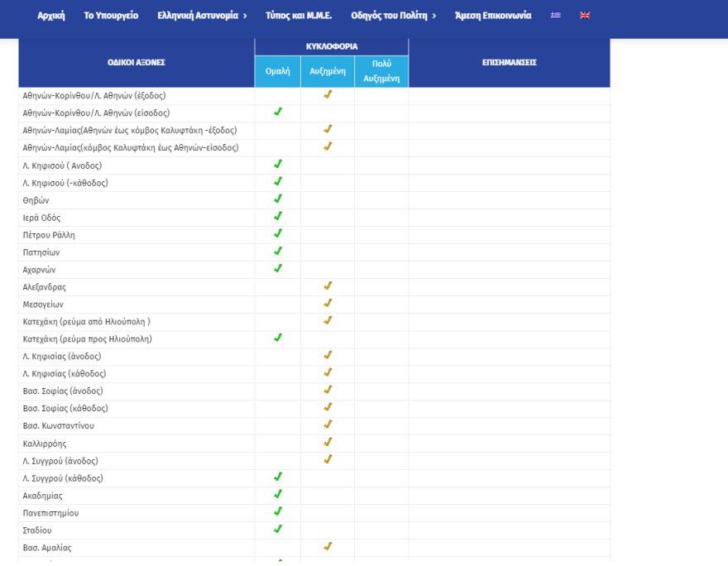Open the Αρχική menu item
The image size is (728, 566).
pyautogui.click(x=51, y=16)
